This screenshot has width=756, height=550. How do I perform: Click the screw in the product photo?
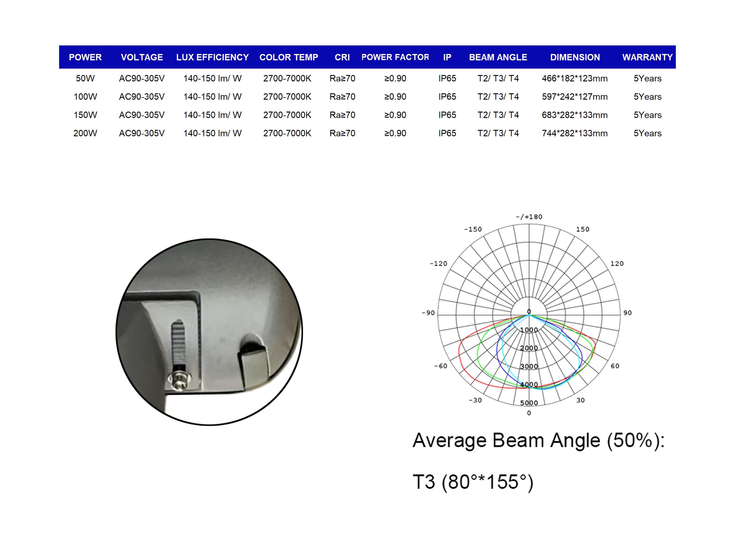(179, 379)
